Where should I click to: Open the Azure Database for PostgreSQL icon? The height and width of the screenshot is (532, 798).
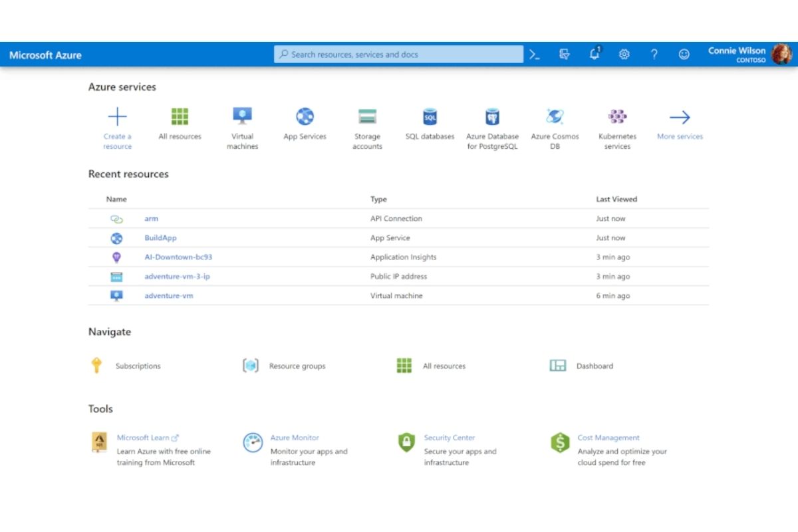tap(492, 117)
